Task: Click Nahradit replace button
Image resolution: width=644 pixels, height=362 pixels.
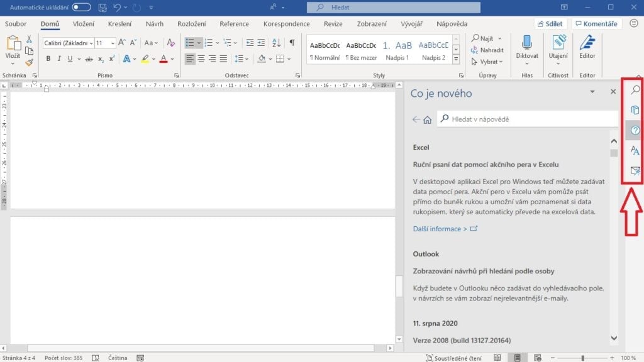Action: pyautogui.click(x=487, y=50)
